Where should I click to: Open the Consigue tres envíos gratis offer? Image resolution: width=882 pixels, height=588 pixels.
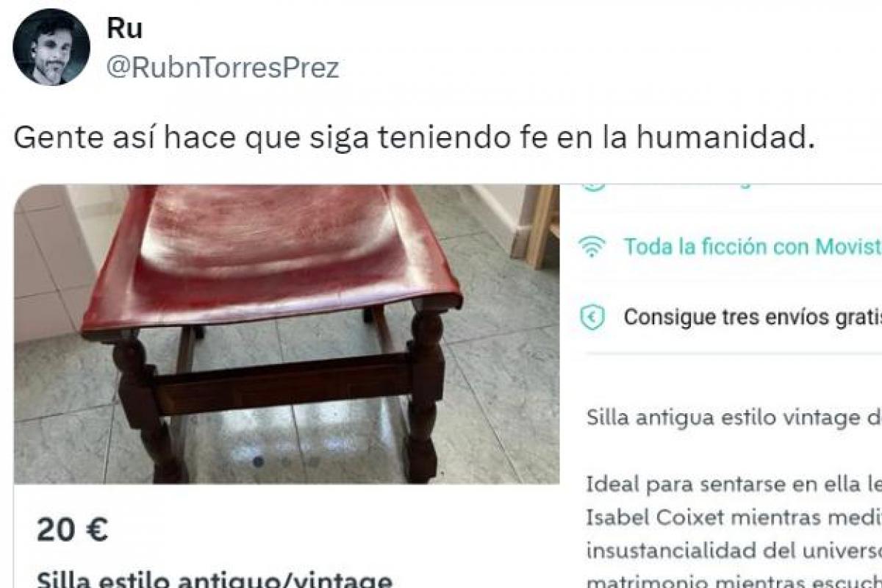coord(753,317)
